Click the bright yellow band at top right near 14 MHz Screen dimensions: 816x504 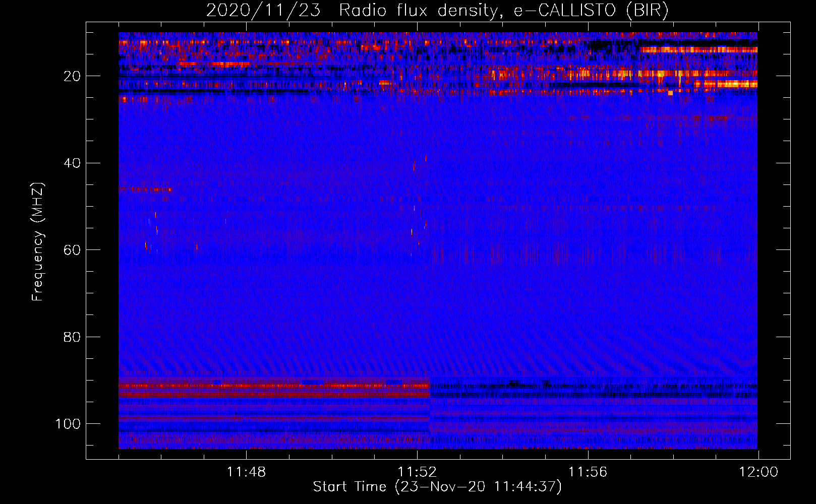pos(698,50)
